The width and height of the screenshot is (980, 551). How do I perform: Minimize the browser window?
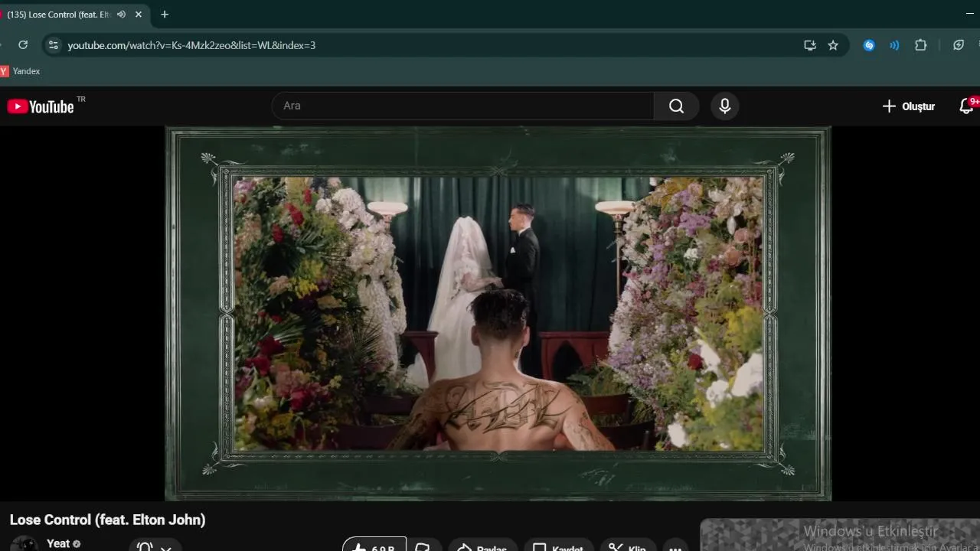click(x=970, y=14)
